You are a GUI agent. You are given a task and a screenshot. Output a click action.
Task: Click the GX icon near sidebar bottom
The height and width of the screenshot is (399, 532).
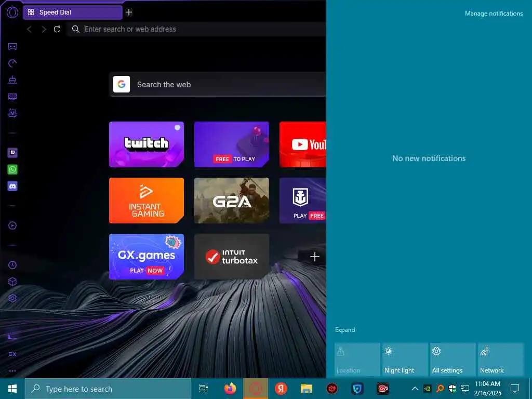pyautogui.click(x=12, y=354)
